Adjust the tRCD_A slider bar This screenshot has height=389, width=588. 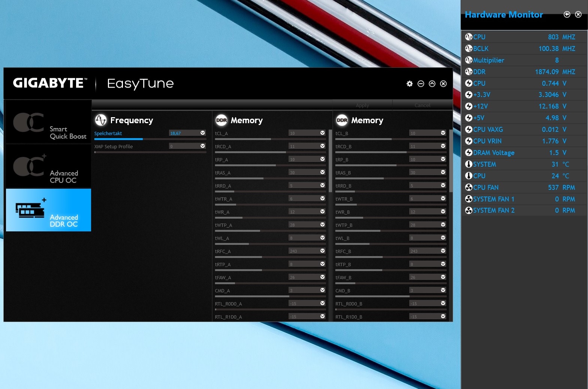271,152
